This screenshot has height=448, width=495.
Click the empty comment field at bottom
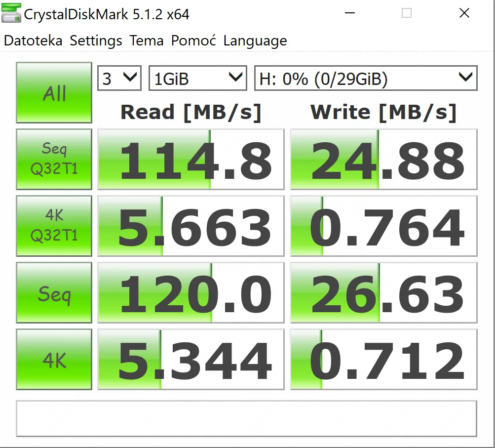coord(247,419)
